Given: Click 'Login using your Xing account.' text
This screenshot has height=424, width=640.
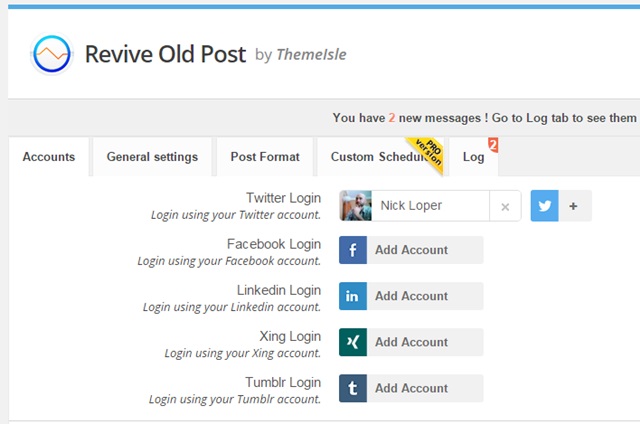Looking at the screenshot, I should click(x=242, y=353).
